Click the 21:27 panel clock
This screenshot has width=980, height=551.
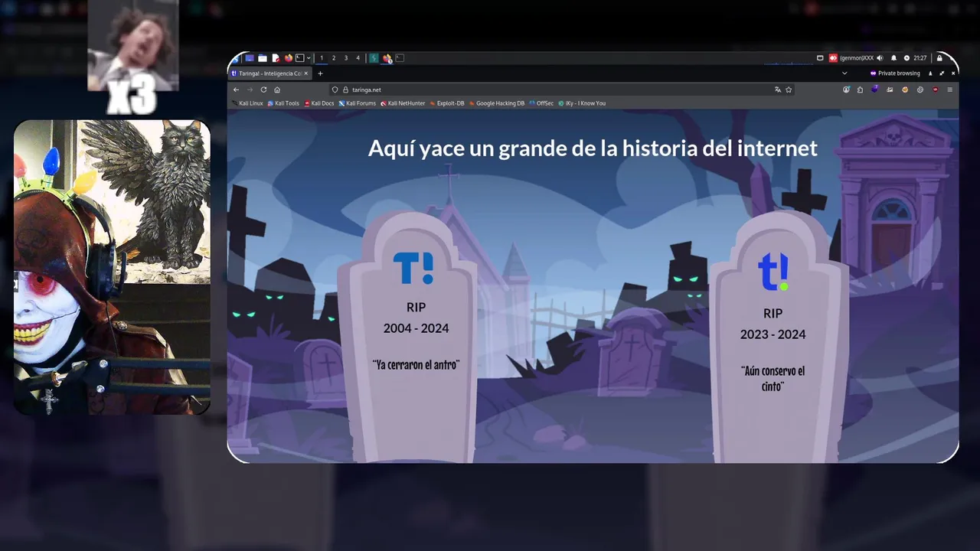point(920,58)
